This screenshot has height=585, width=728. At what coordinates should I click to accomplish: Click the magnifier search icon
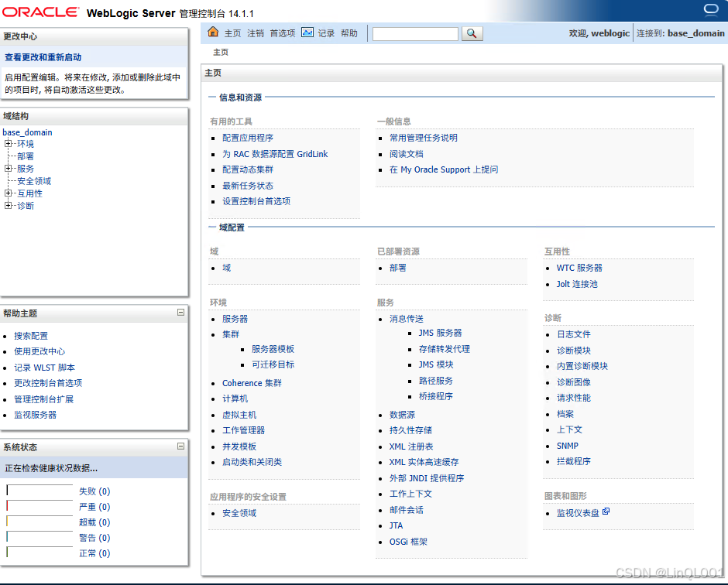[x=472, y=34]
